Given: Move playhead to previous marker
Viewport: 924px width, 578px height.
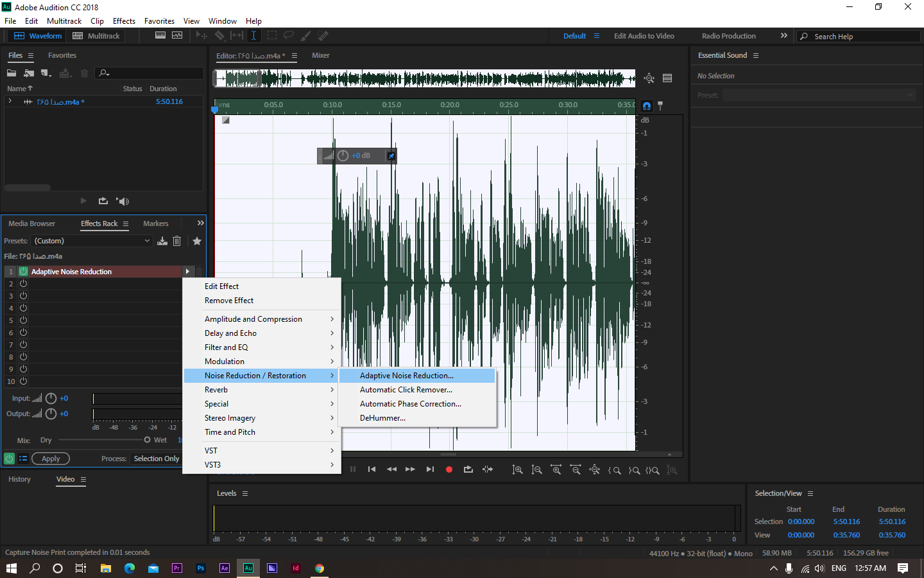Looking at the screenshot, I should coord(372,469).
